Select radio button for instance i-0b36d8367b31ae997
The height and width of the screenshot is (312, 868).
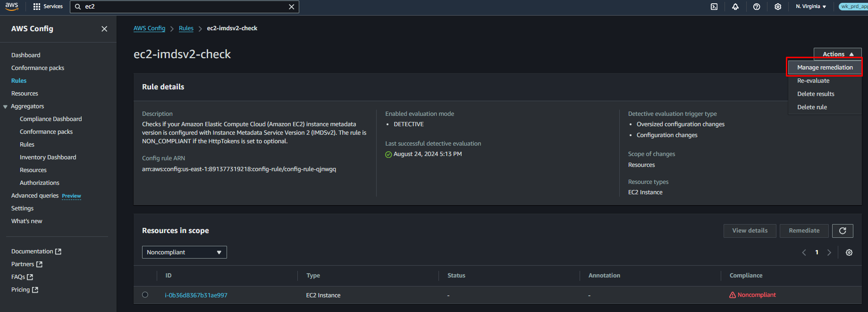click(x=145, y=295)
